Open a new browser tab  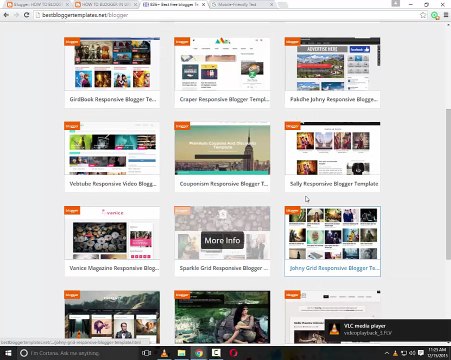point(283,5)
